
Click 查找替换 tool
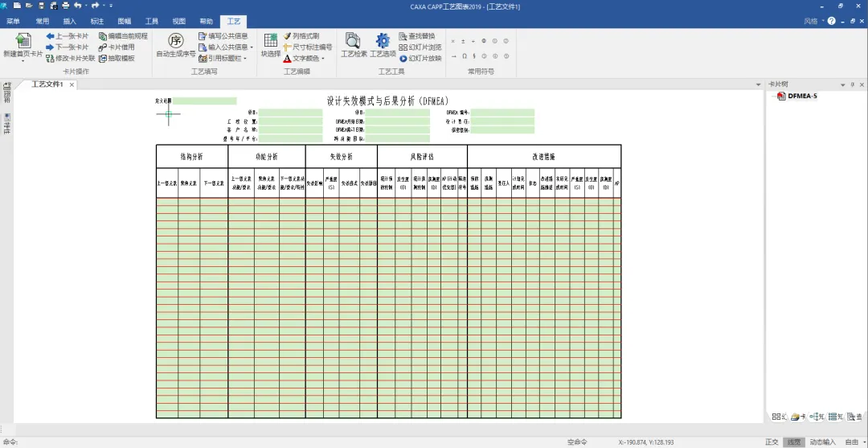click(x=417, y=36)
